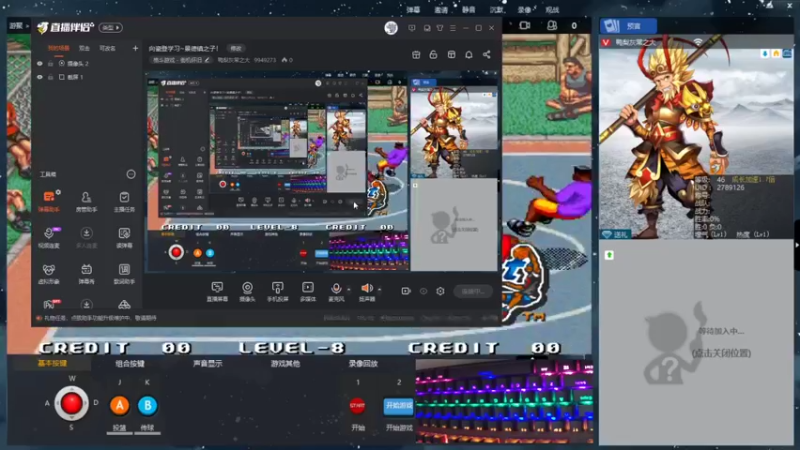
Task: Click the red START game button
Action: [x=357, y=406]
